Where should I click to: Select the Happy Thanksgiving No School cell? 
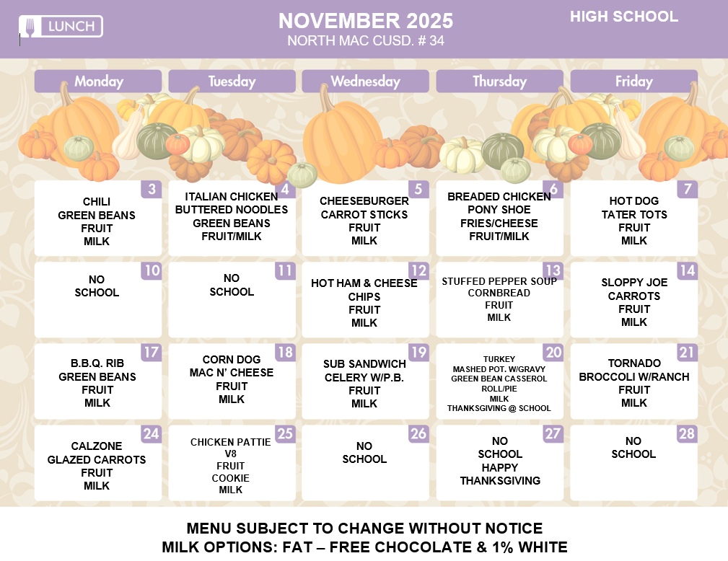pyautogui.click(x=500, y=461)
